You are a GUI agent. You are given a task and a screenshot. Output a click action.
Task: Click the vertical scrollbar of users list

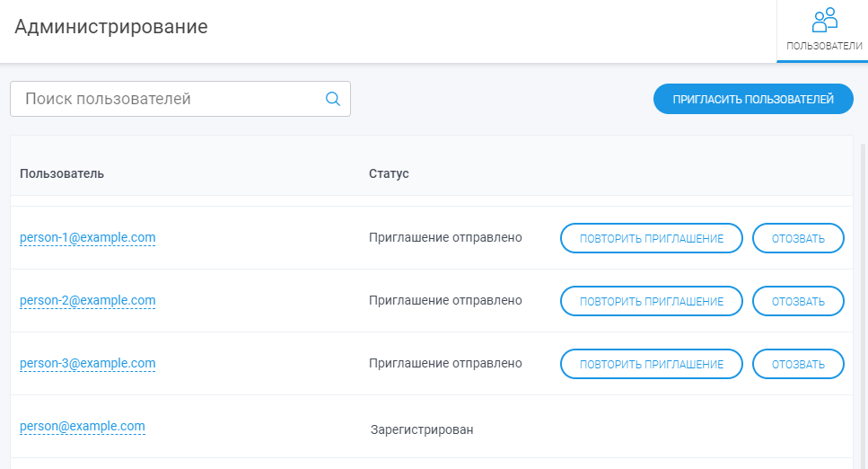click(x=863, y=305)
